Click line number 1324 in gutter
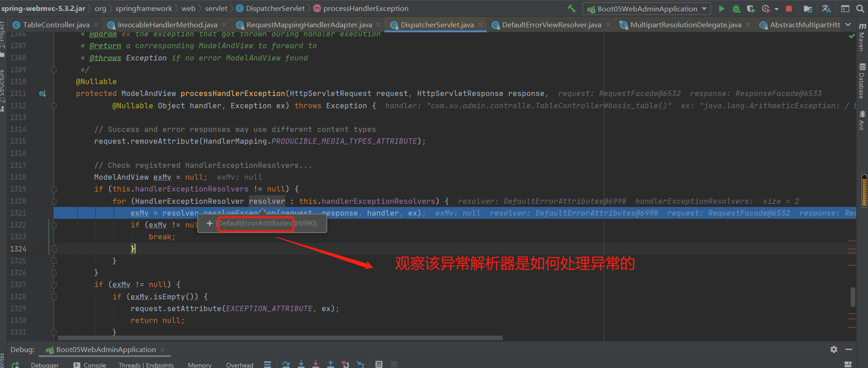868x368 pixels. point(18,249)
